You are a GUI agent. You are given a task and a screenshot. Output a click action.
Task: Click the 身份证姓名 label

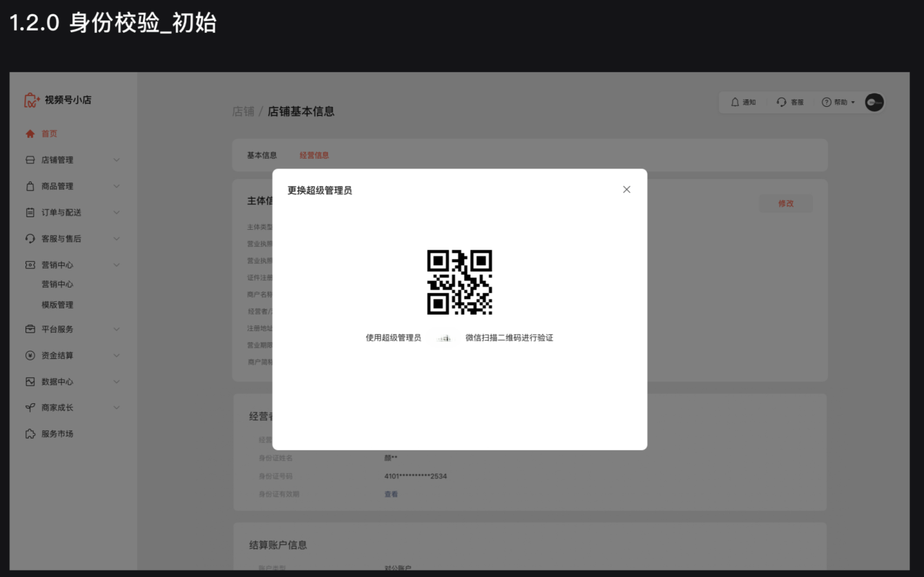pos(275,458)
